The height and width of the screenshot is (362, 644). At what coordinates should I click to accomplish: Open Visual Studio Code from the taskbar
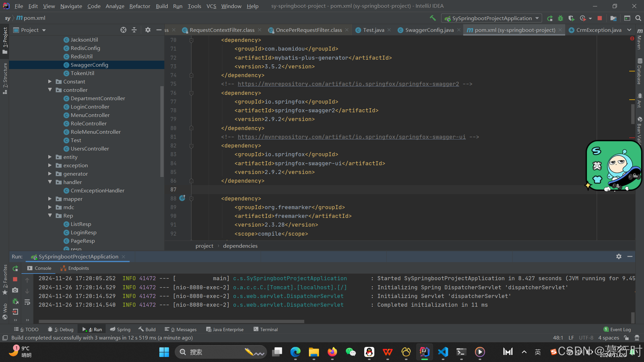(x=443, y=352)
